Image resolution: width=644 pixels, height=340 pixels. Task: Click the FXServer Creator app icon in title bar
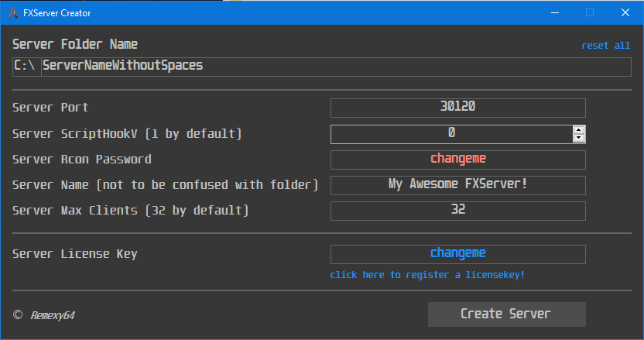coord(13,12)
